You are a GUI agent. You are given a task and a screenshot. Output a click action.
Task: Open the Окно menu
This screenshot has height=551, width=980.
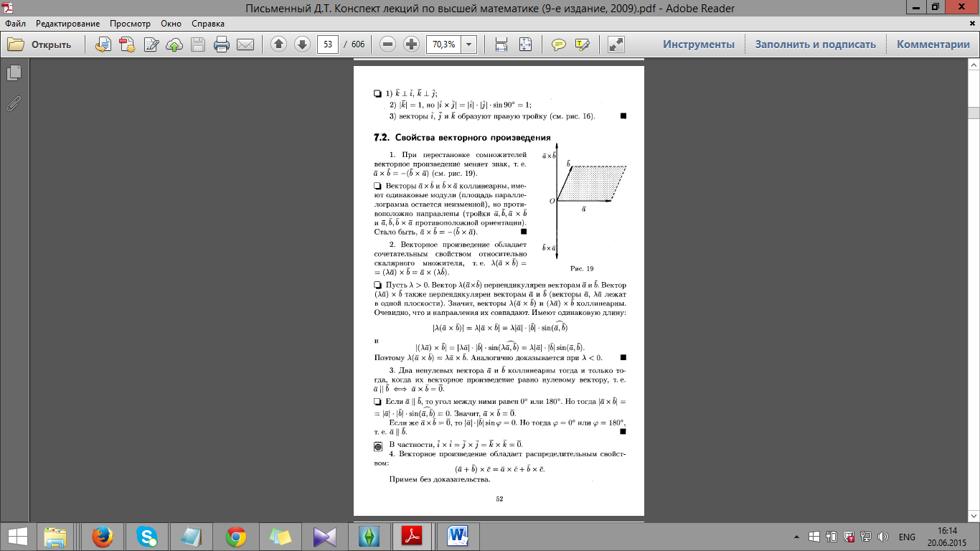171,23
